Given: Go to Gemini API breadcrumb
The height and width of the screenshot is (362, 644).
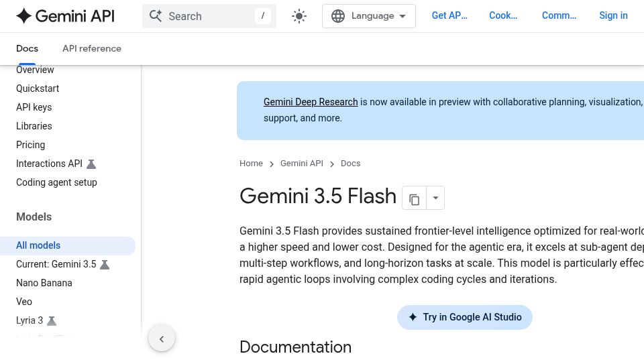Looking at the screenshot, I should (x=301, y=164).
